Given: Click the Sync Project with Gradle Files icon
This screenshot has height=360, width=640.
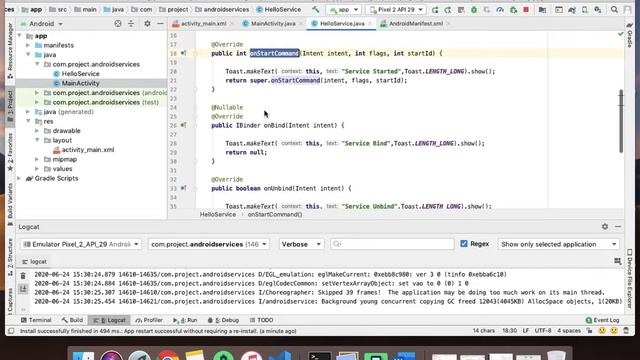Looking at the screenshot, I should [x=572, y=9].
